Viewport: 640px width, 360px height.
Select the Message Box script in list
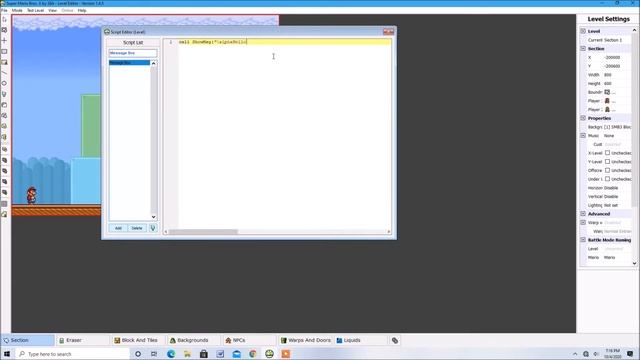(x=129, y=63)
